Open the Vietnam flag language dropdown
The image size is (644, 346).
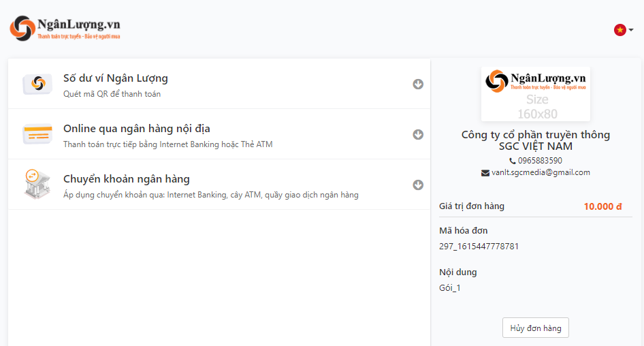(623, 30)
